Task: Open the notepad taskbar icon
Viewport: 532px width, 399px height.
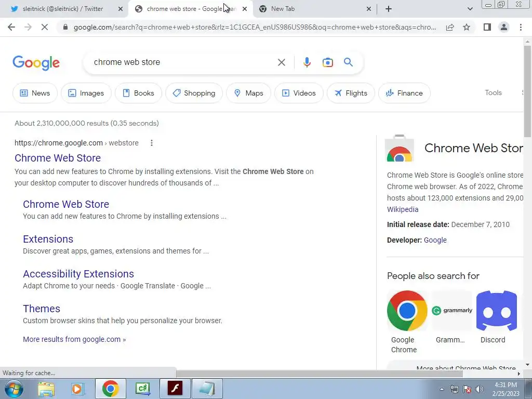Action: 207,389
